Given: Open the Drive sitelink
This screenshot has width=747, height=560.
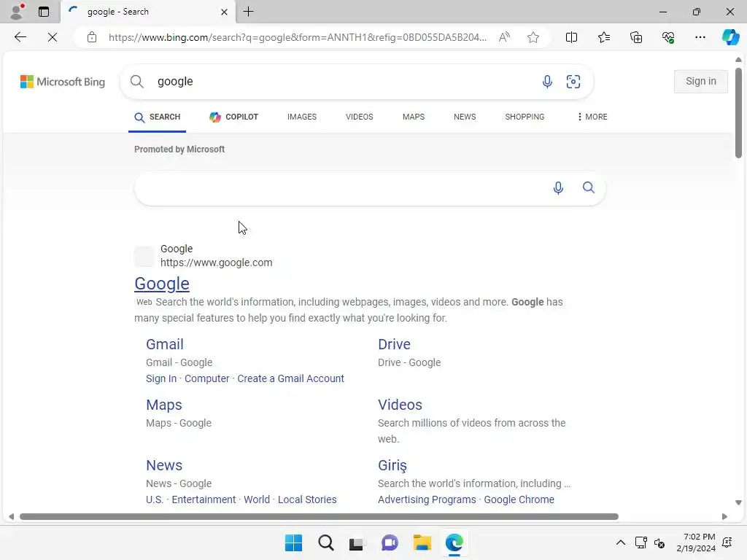Looking at the screenshot, I should 394,344.
